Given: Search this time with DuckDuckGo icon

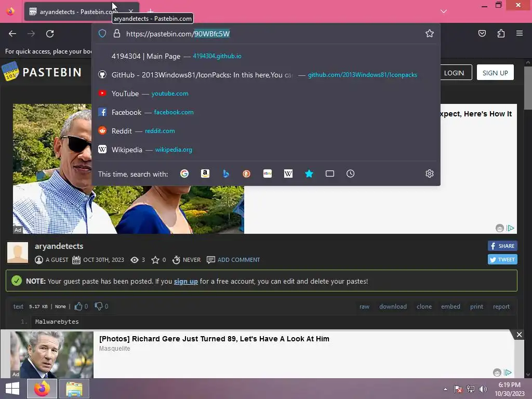Looking at the screenshot, I should (x=247, y=174).
